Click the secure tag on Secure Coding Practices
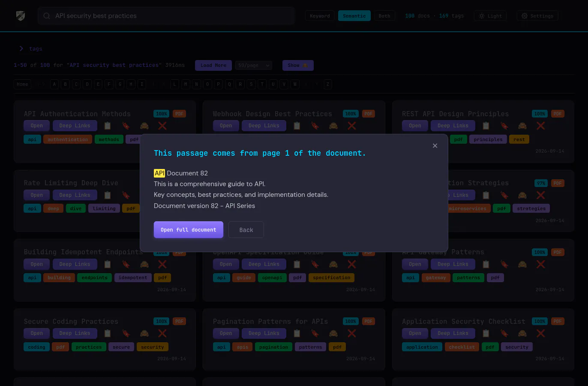This screenshot has height=386, width=588. pos(121,347)
